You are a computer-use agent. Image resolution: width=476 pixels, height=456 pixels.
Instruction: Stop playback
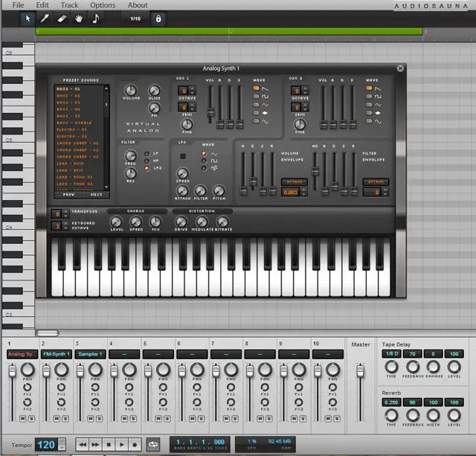[x=109, y=445]
